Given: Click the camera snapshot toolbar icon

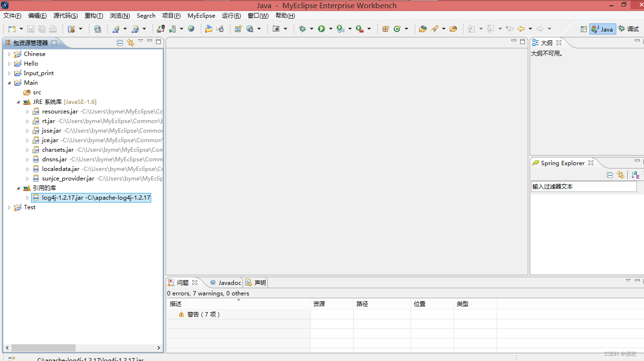Looking at the screenshot, I should [x=276, y=29].
